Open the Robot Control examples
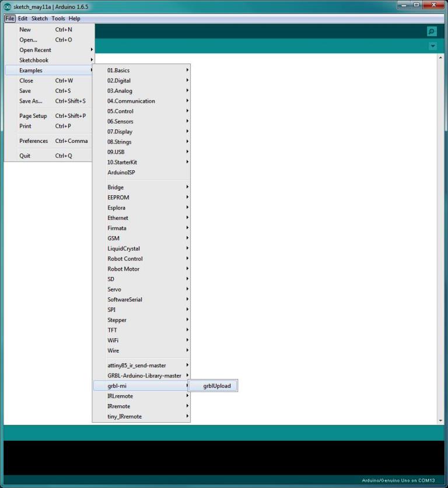 pyautogui.click(x=141, y=259)
